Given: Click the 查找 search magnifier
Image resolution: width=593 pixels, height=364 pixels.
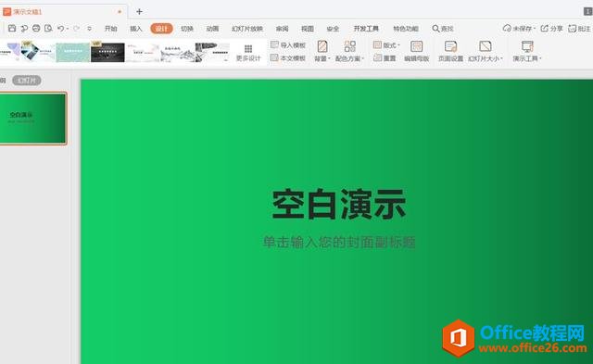Looking at the screenshot, I should (x=435, y=29).
